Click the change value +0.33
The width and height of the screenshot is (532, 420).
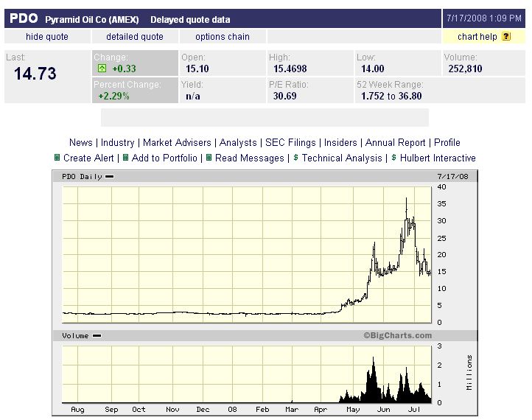coord(125,69)
